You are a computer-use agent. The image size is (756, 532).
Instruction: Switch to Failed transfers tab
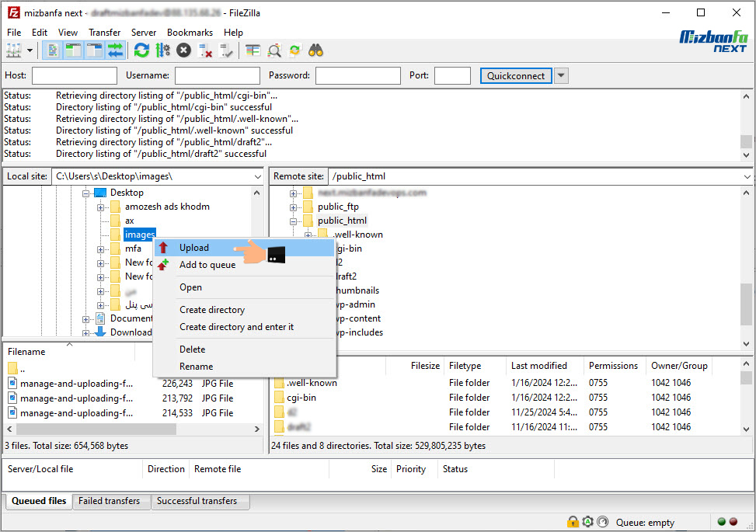[x=110, y=501]
